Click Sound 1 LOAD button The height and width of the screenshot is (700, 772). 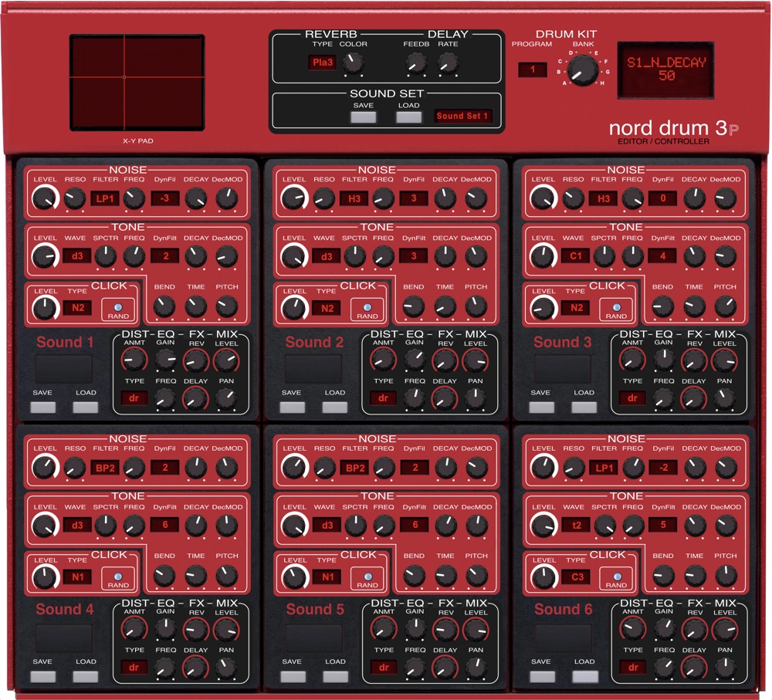[86, 407]
